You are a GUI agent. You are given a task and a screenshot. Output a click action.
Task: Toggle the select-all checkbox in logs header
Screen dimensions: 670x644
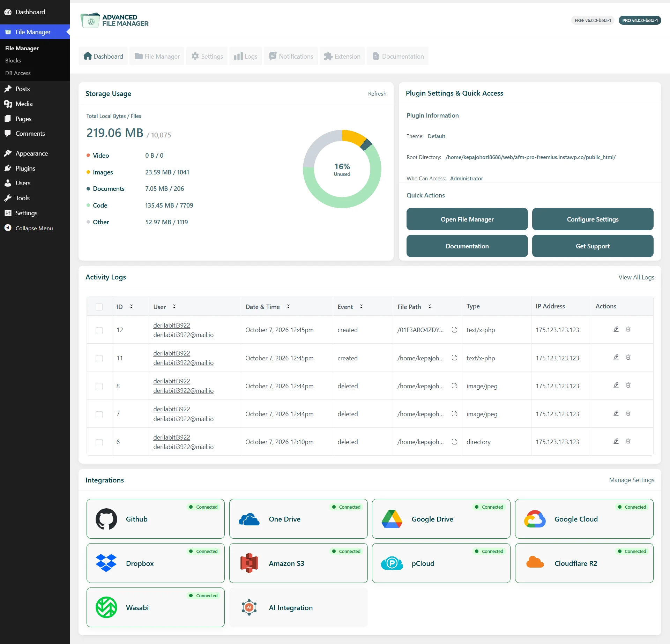click(99, 307)
